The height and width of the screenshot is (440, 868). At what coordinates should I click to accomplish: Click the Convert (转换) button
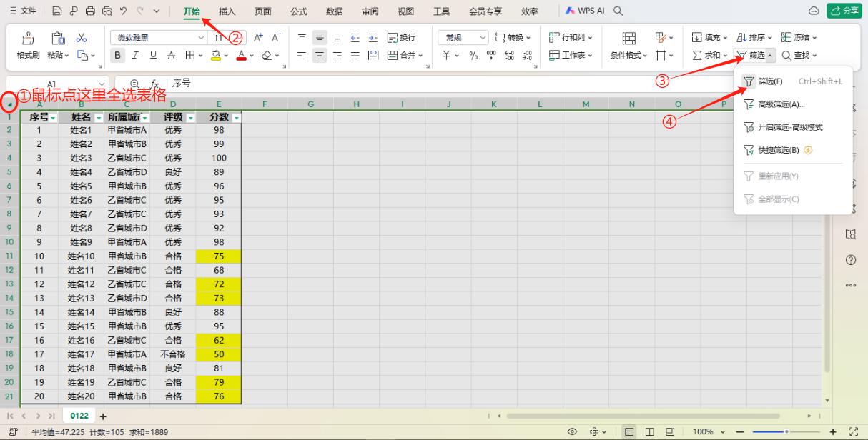[x=513, y=37]
